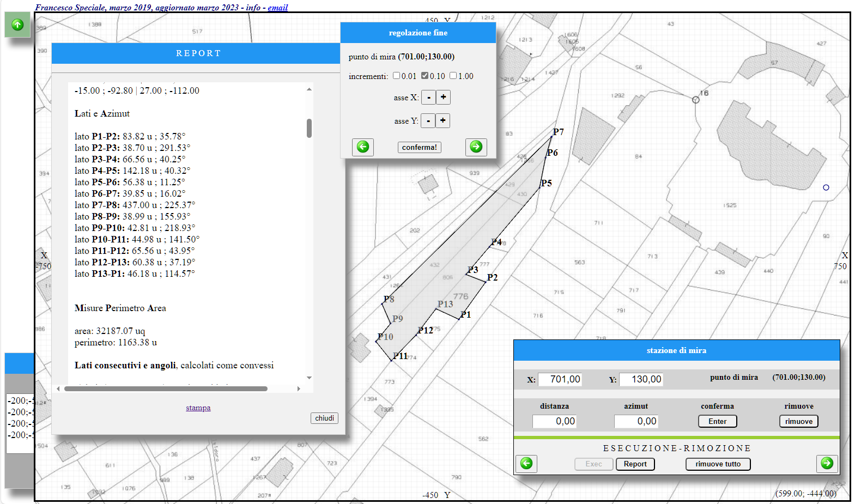
Task: Click the Misure Perimetro Area heading
Action: click(120, 308)
